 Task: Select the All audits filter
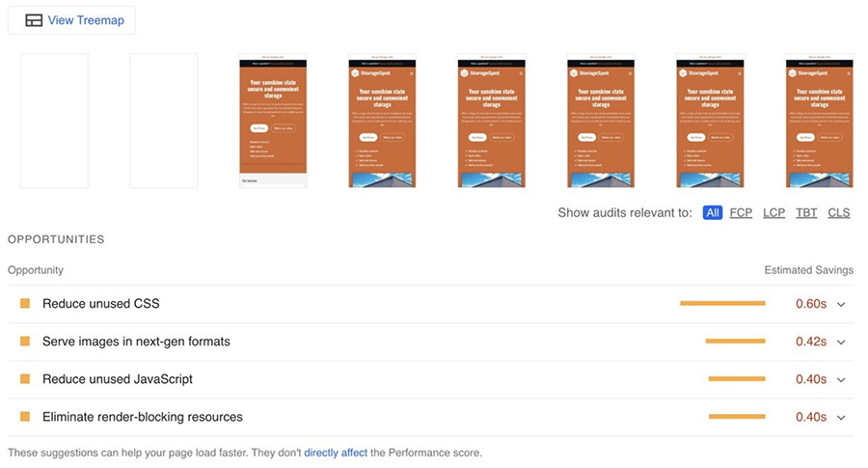713,212
